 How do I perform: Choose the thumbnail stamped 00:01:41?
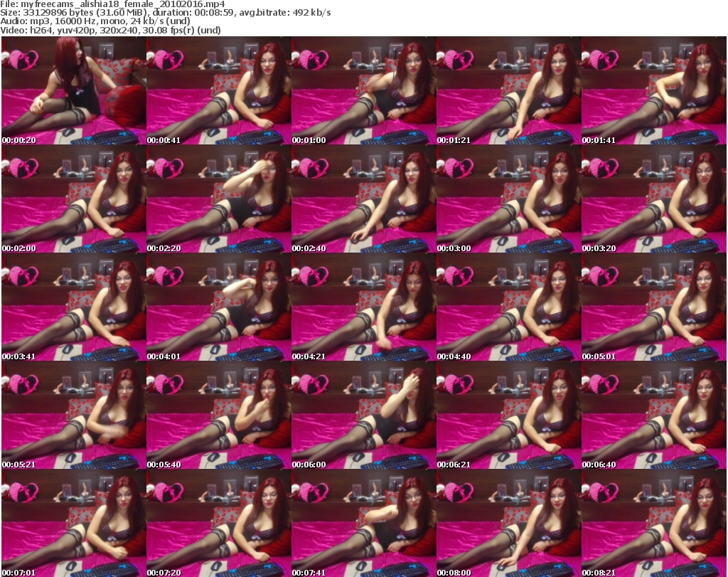click(x=654, y=90)
